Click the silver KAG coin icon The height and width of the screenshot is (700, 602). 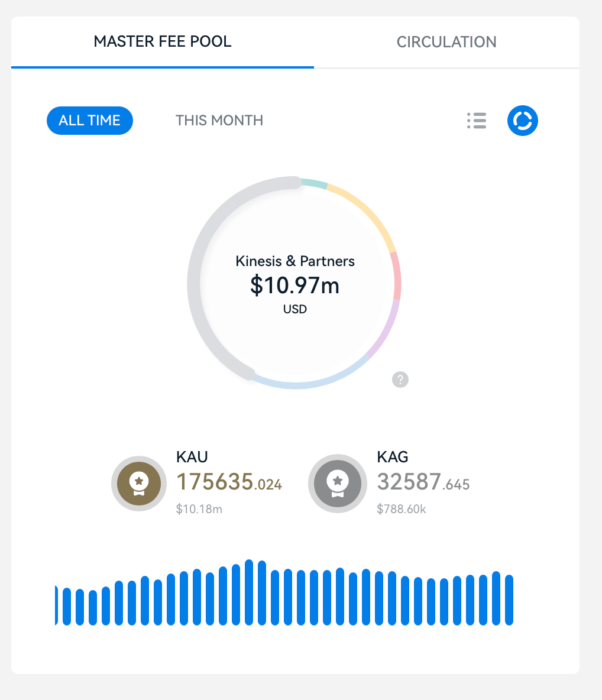coord(338,484)
